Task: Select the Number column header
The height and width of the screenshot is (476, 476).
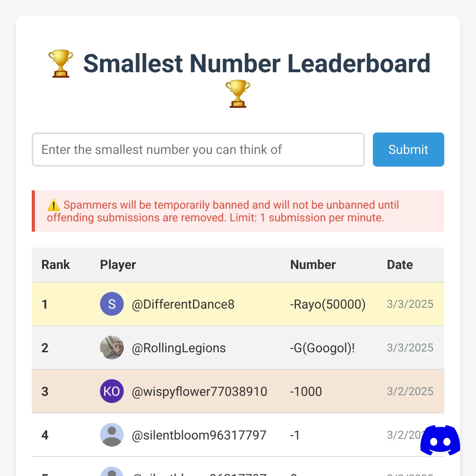Action: [x=313, y=265]
